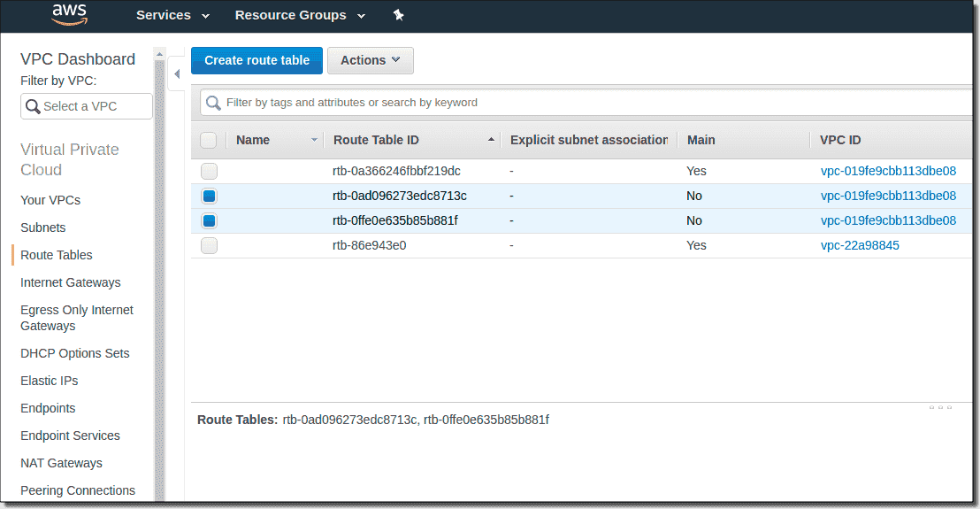Open the Services dropdown menu
Viewport: 980px width, 509px height.
tap(172, 15)
